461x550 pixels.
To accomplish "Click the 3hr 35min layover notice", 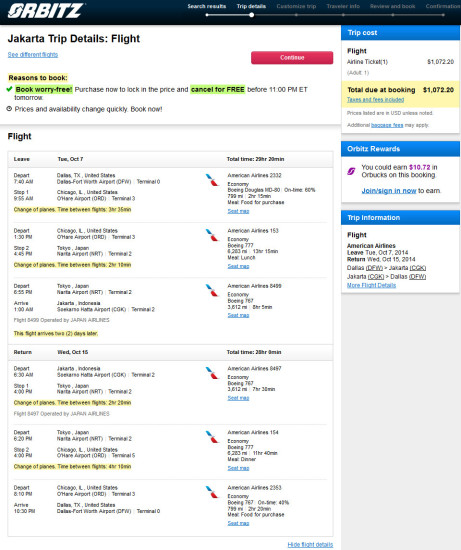I will point(72,209).
